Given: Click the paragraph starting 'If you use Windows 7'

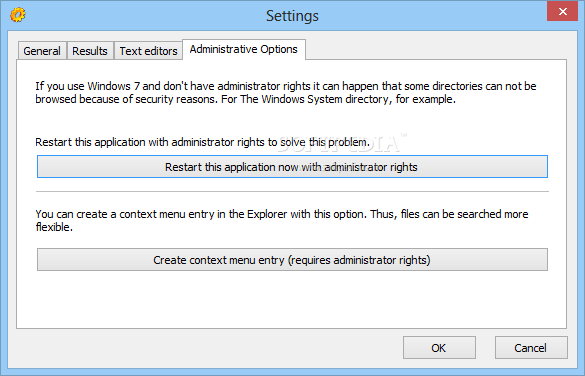Looking at the screenshot, I should click(286, 93).
